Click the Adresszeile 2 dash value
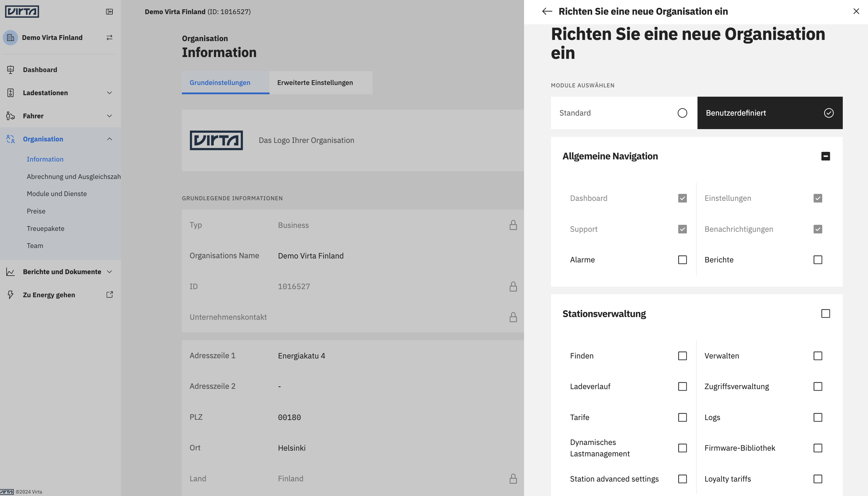 coord(279,387)
